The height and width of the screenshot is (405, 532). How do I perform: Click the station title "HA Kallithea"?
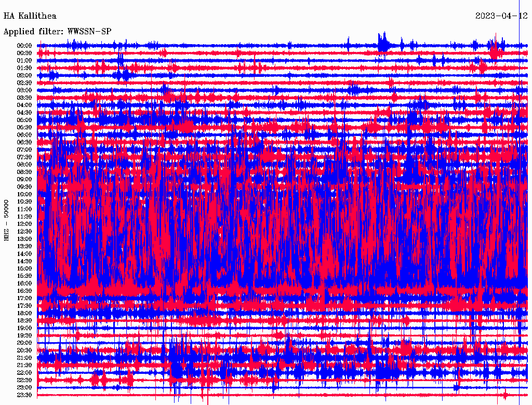[x=30, y=16]
